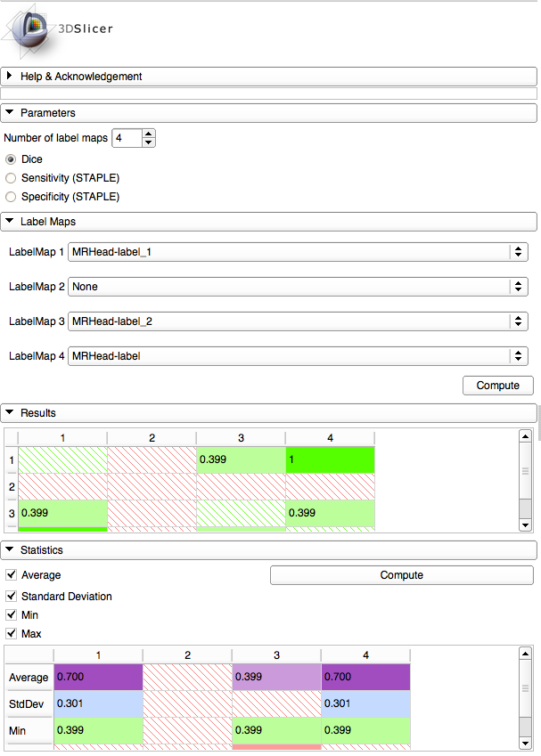Click the Results scrollbar down arrow
This screenshot has height=756, width=541.
(525, 525)
